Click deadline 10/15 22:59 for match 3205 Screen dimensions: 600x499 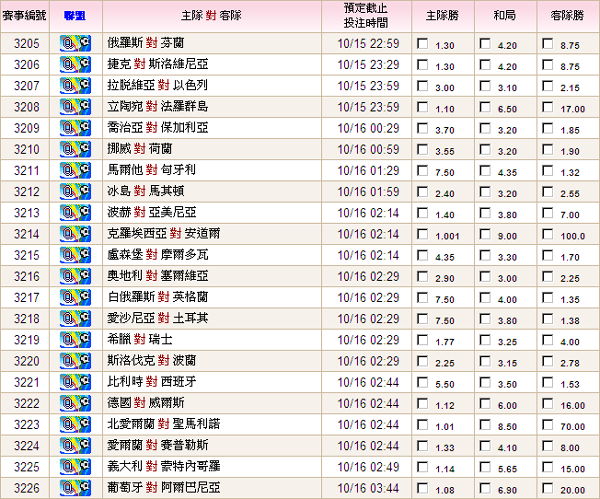[368, 44]
